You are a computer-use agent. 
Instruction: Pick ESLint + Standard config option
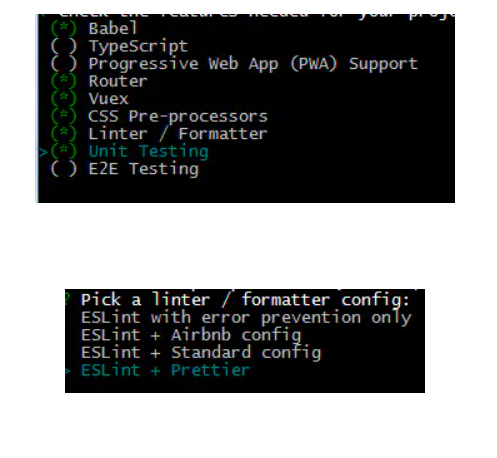click(201, 353)
